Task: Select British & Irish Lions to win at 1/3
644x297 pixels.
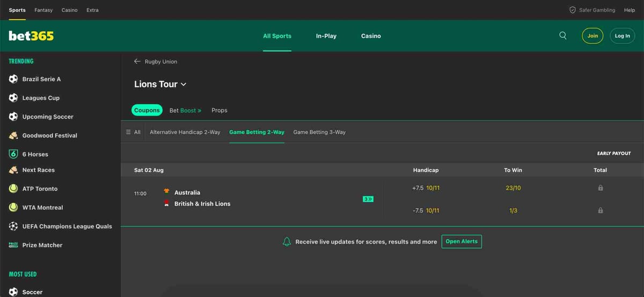Action: pos(513,211)
